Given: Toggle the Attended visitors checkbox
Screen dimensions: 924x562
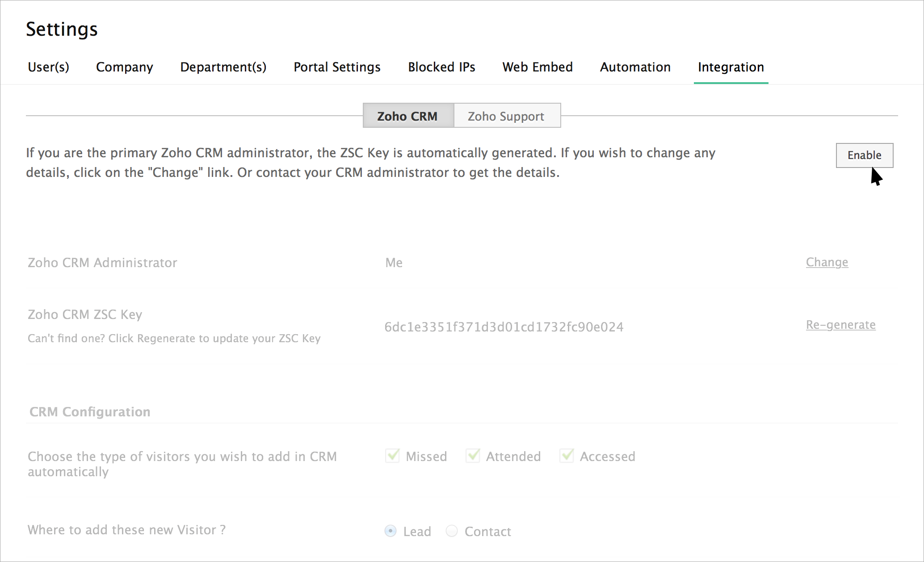Looking at the screenshot, I should point(473,456).
